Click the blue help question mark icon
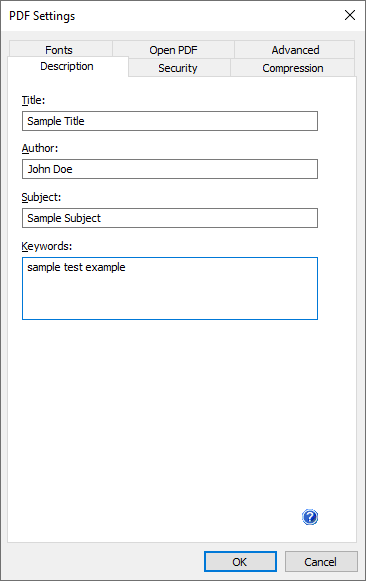Image resolution: width=366 pixels, height=581 pixels. pyautogui.click(x=310, y=517)
